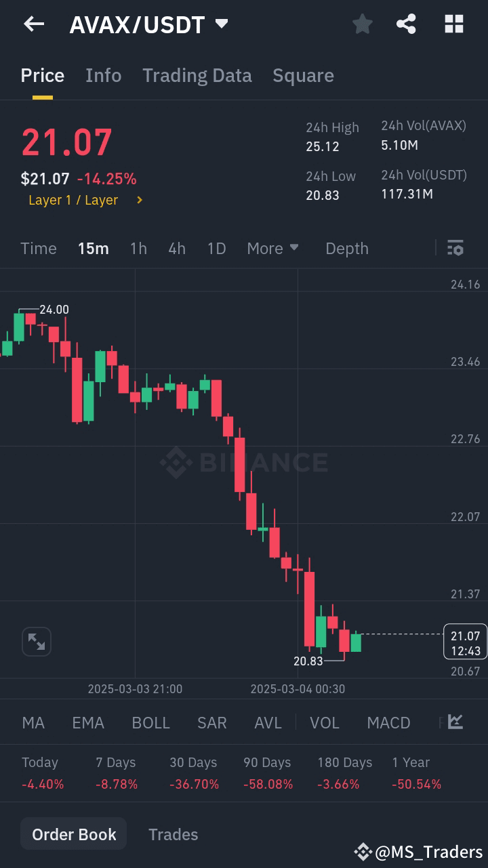Switch to the Trading Data tab
Image resolution: width=488 pixels, height=868 pixels.
click(x=197, y=75)
